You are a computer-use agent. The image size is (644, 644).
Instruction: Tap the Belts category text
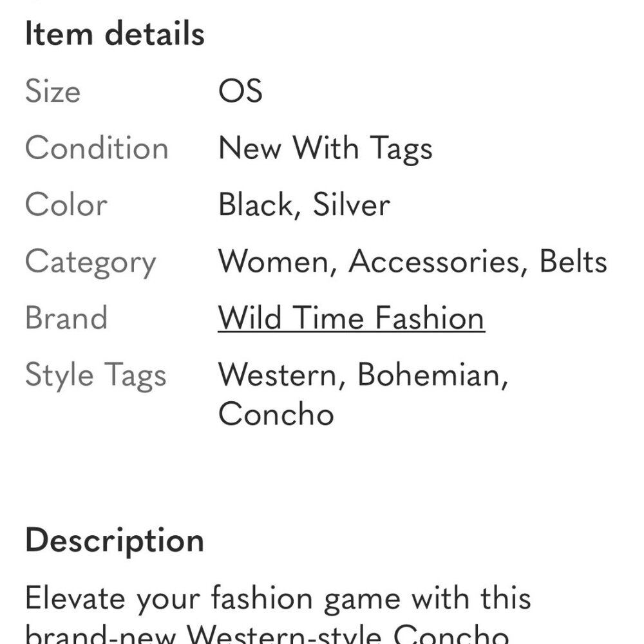(573, 262)
